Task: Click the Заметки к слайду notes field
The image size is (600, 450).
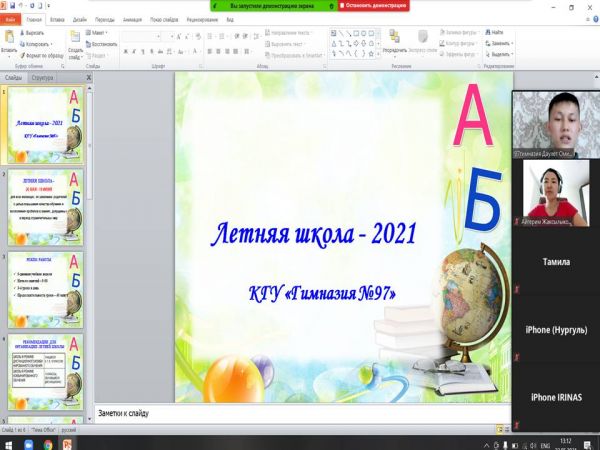Action: (x=300, y=414)
